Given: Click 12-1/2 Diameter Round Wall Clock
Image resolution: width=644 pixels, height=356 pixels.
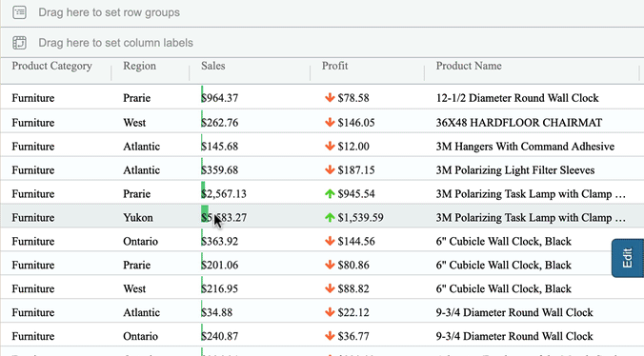Looking at the screenshot, I should click(x=517, y=98).
